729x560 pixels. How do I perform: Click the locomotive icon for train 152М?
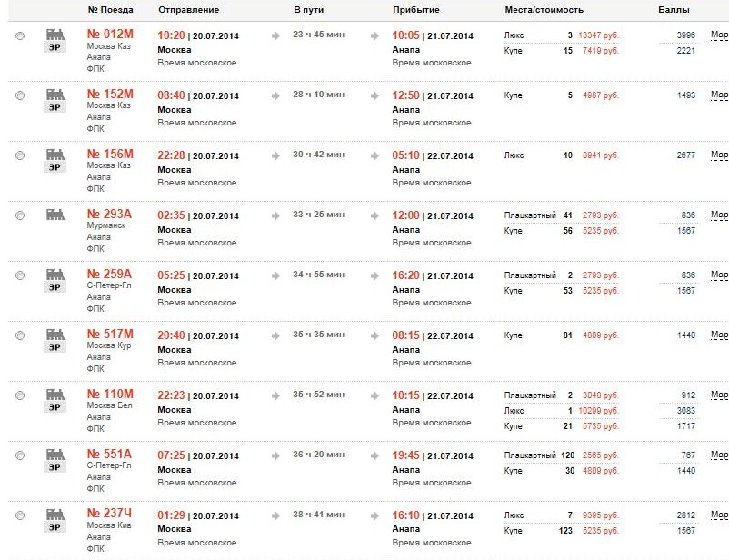coord(55,95)
